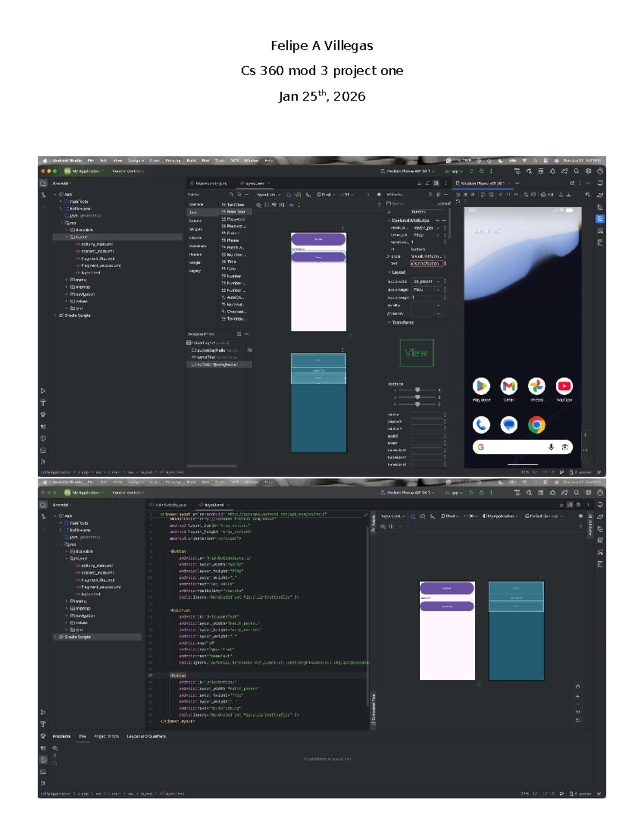Open the Photos app in the emulator

(537, 386)
